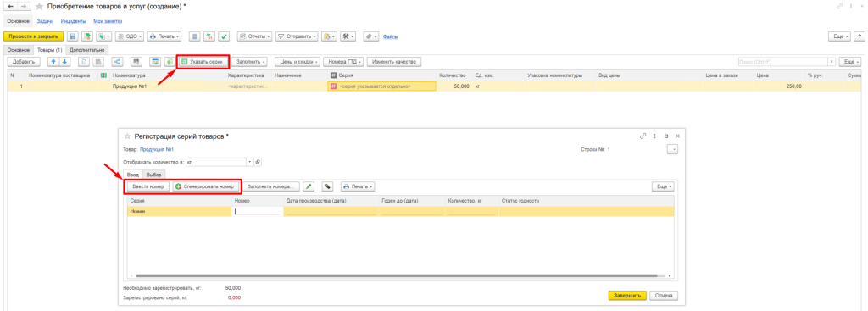Open the Отчеты dropdown
The height and width of the screenshot is (311, 868).
(254, 36)
